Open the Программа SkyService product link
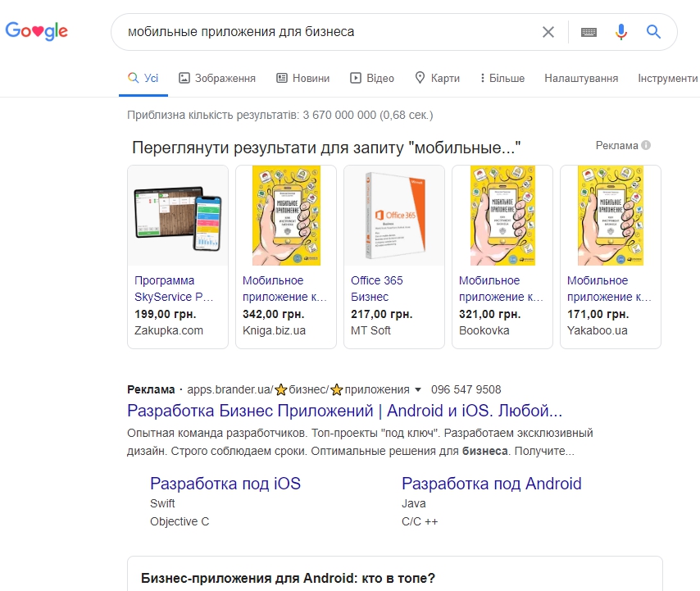The height and width of the screenshot is (591, 700). point(174,289)
